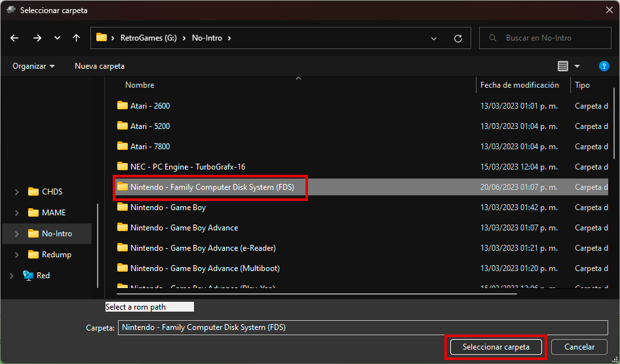620x364 pixels.
Task: Click date 20/06/2023 01:07 p. m. cell
Action: point(519,187)
